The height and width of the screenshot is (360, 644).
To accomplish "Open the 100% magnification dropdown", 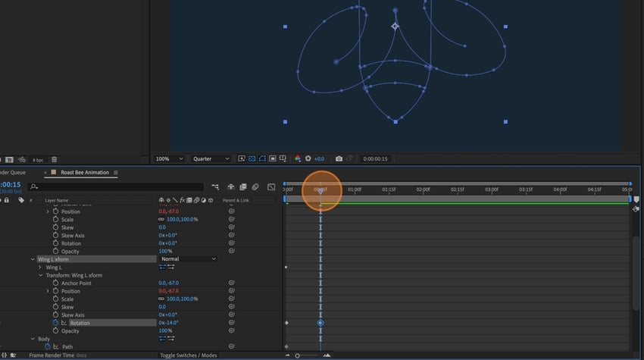I will point(169,158).
